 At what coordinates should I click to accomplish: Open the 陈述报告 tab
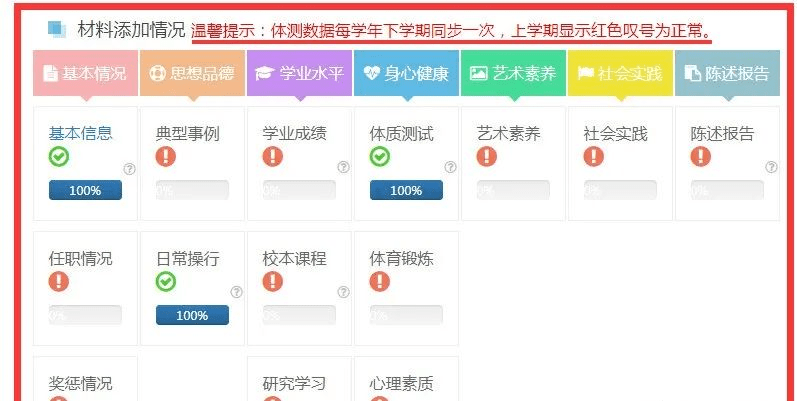(727, 73)
